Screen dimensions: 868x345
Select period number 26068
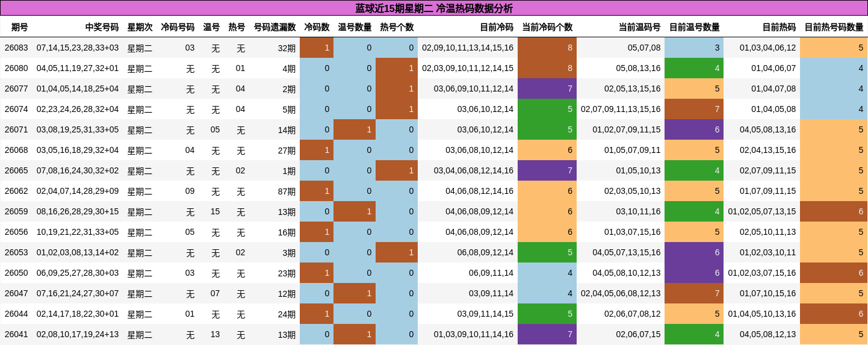(x=16, y=150)
